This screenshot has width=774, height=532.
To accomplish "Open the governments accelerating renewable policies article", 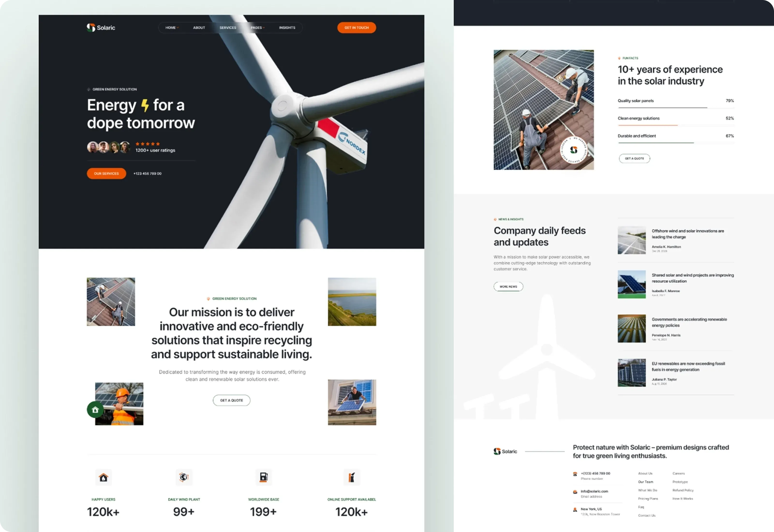I will [x=689, y=322].
